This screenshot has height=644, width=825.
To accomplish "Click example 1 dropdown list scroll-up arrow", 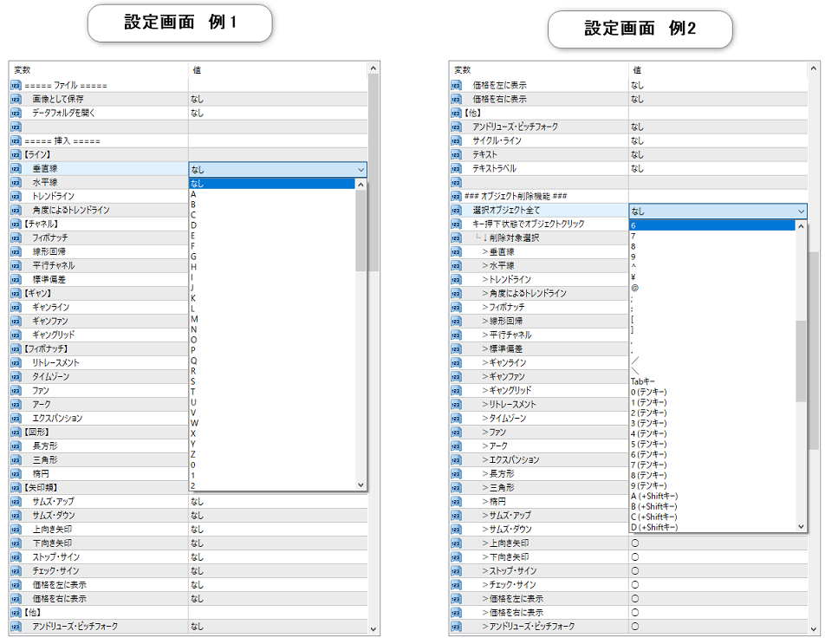I will coord(361,184).
